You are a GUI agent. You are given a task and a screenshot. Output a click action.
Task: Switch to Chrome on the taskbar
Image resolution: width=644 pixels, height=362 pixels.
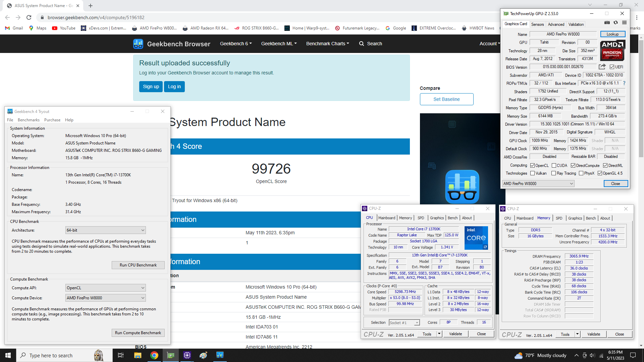154,355
